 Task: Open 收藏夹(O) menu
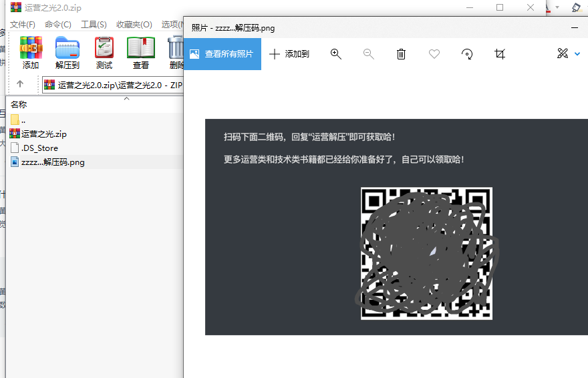click(134, 25)
